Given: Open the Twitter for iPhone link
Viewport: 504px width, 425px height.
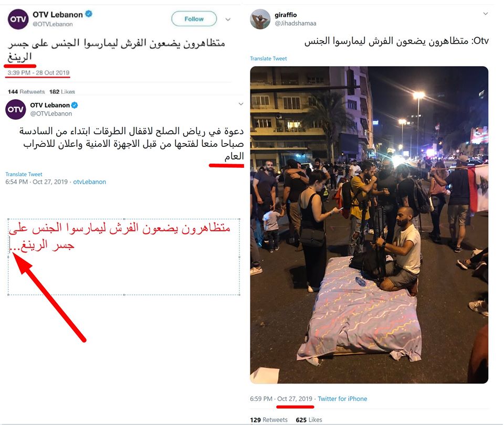Looking at the screenshot, I should point(342,399).
